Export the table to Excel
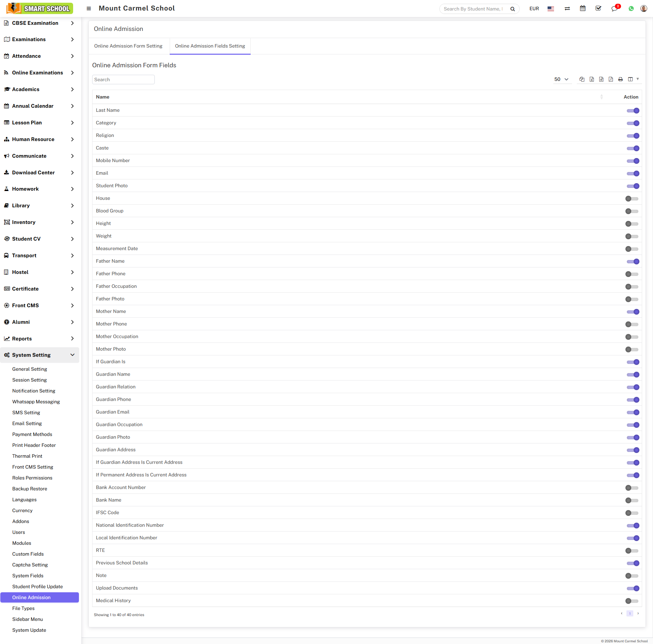653x644 pixels. coord(592,79)
